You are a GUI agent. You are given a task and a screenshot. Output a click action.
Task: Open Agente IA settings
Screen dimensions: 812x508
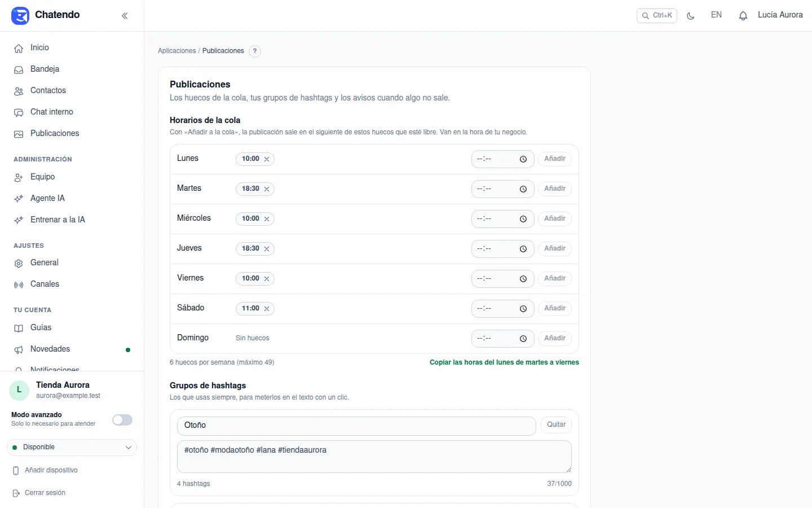[72, 199]
